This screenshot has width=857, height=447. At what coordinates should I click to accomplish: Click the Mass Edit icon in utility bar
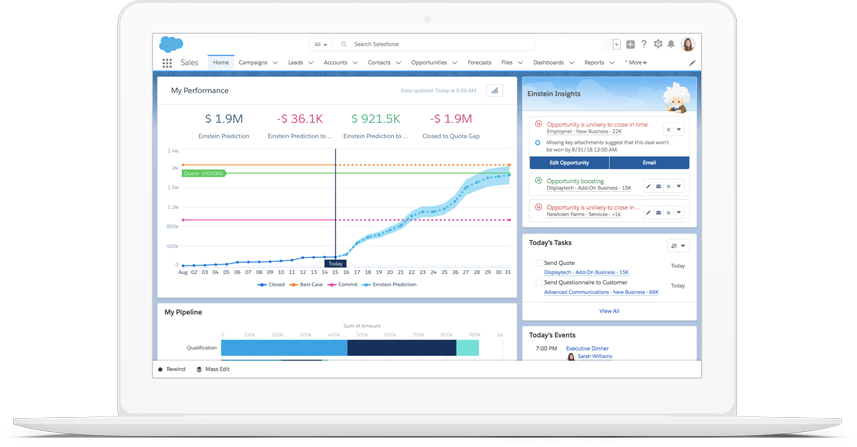tap(199, 369)
